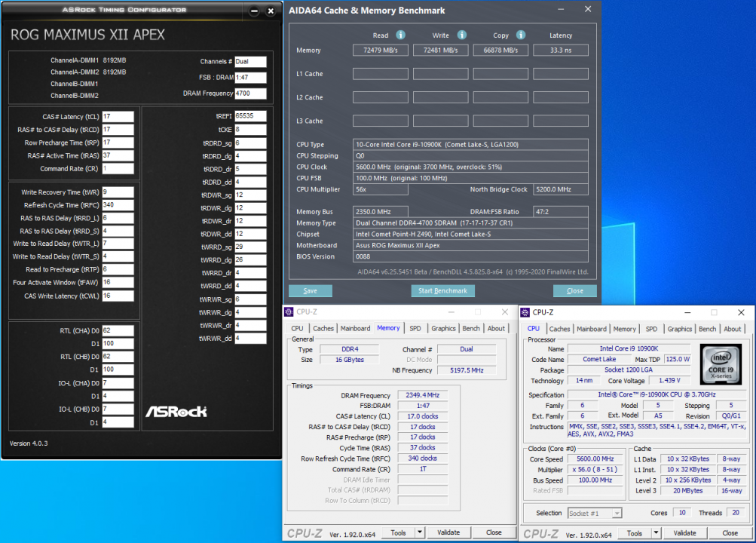Click the Close button in AIDA64
Screen dimensions: 756x543
point(574,290)
